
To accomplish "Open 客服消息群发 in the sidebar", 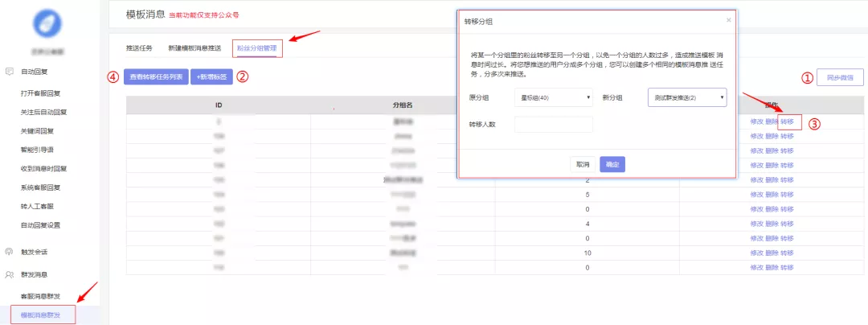I will 40,297.
